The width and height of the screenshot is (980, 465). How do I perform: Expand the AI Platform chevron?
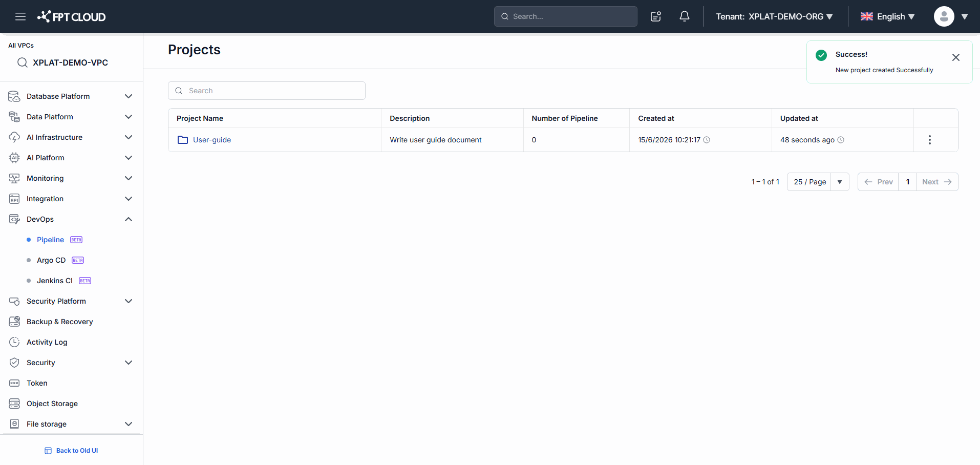coord(129,158)
